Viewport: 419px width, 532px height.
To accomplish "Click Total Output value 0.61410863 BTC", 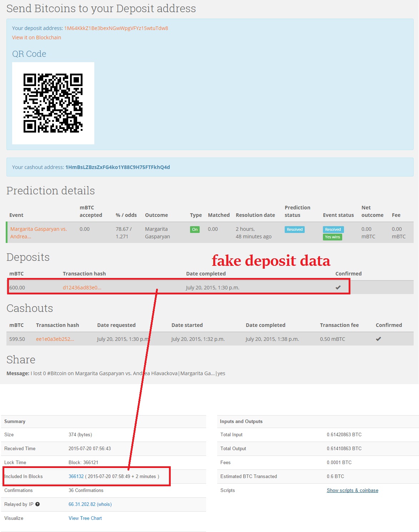I will point(344,448).
